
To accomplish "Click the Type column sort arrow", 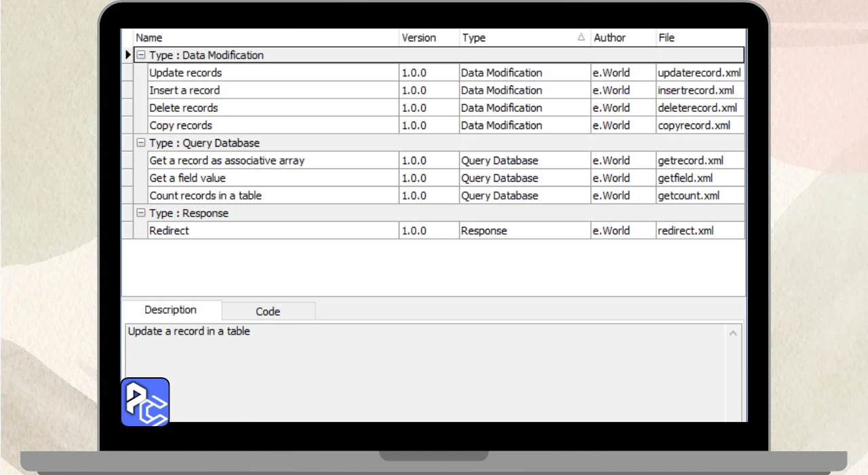I will click(580, 38).
